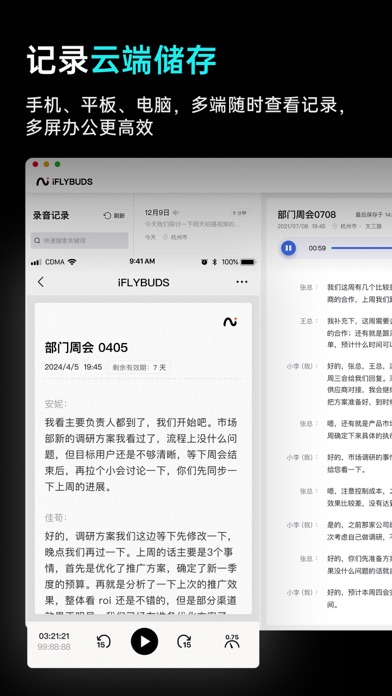Click the 99:88:88 total duration label
Viewport: 392px width, 696px height.
click(x=54, y=647)
